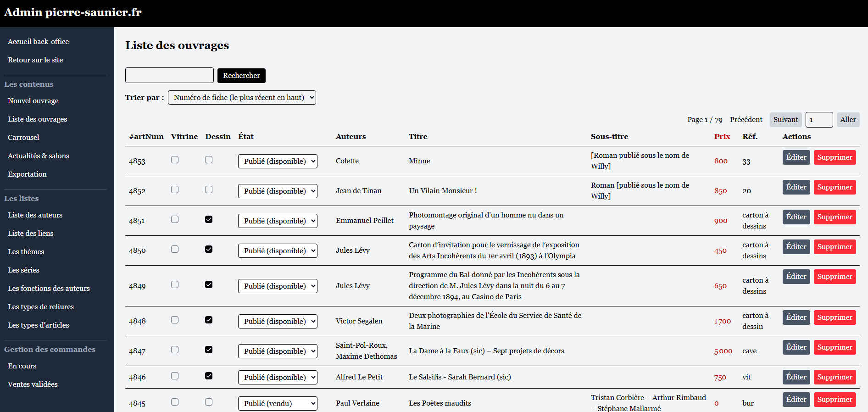Open the Trier par sort dropdown
This screenshot has height=412, width=868.
[242, 98]
